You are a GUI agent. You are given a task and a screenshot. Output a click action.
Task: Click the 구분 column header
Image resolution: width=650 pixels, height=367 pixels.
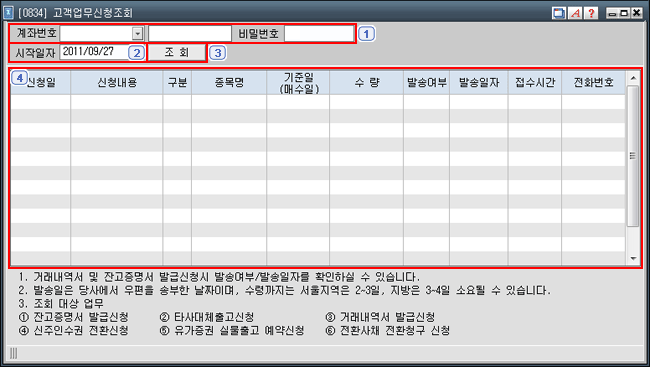[x=177, y=83]
